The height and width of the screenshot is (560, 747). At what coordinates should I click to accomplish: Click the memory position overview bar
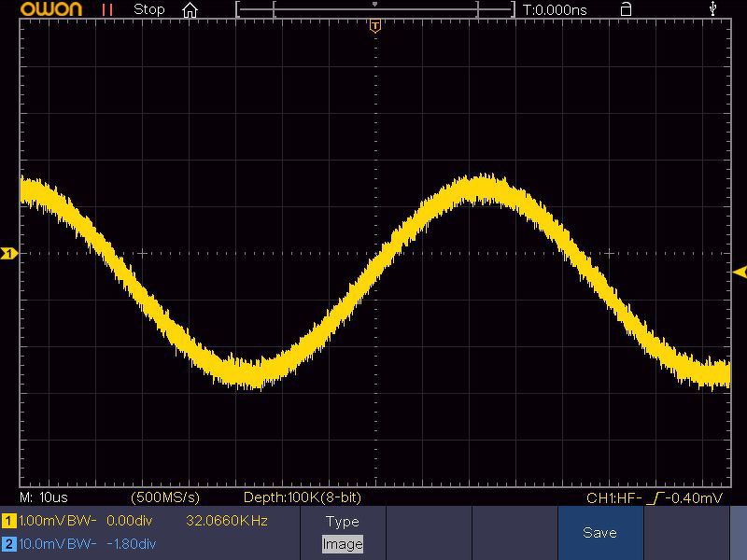pos(375,9)
